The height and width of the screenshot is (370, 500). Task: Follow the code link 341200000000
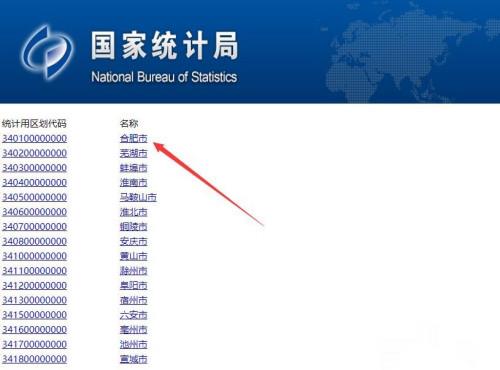coord(35,285)
